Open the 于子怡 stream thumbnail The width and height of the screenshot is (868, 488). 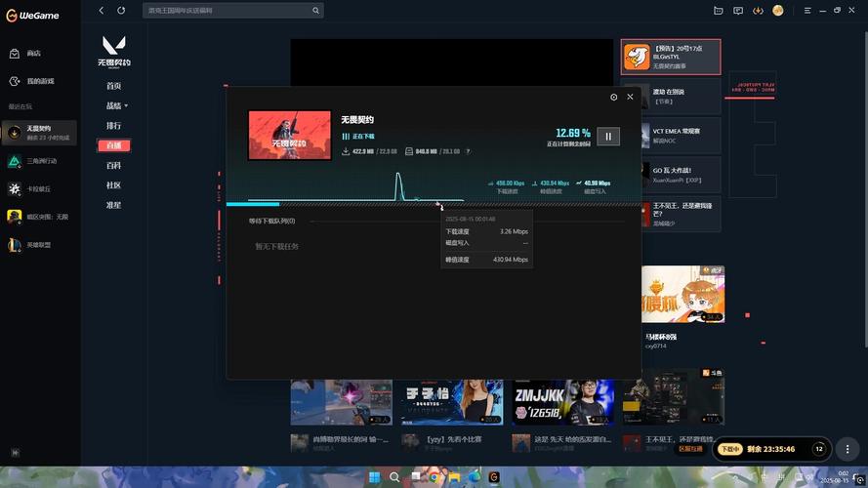click(452, 402)
